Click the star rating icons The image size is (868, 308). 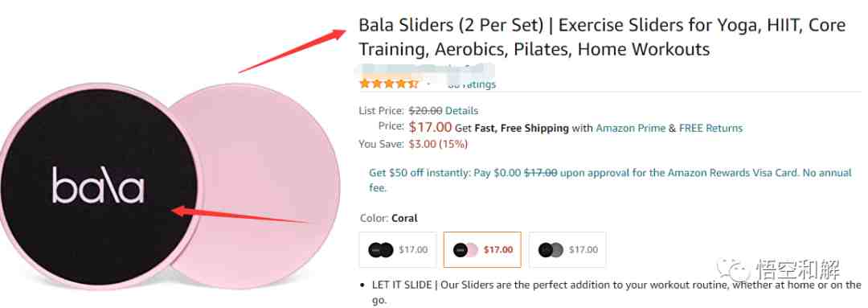(x=389, y=84)
